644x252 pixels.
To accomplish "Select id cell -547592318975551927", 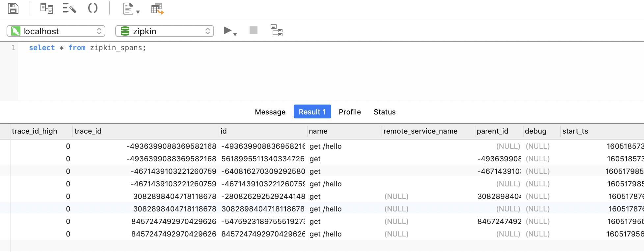I will pyautogui.click(x=263, y=221).
